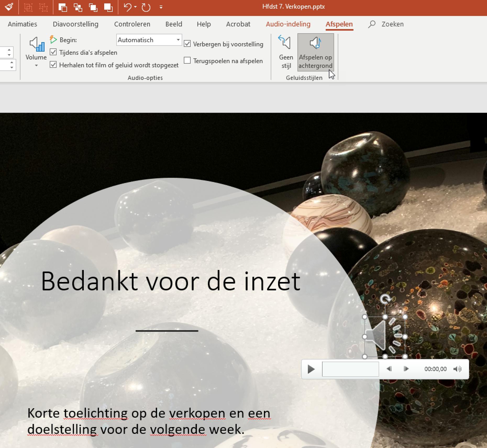
Task: Switch to the Diavoorstelling tab
Action: 76,24
